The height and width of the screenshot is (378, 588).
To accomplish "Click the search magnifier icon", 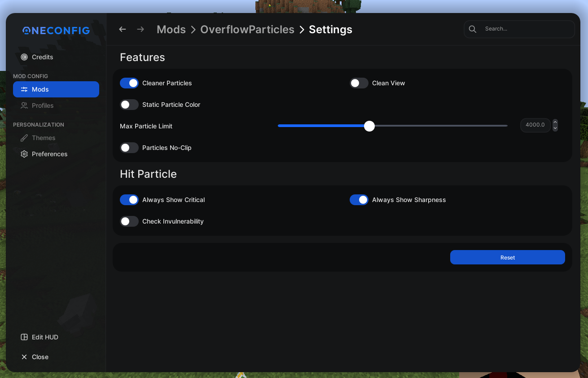I will tap(473, 29).
